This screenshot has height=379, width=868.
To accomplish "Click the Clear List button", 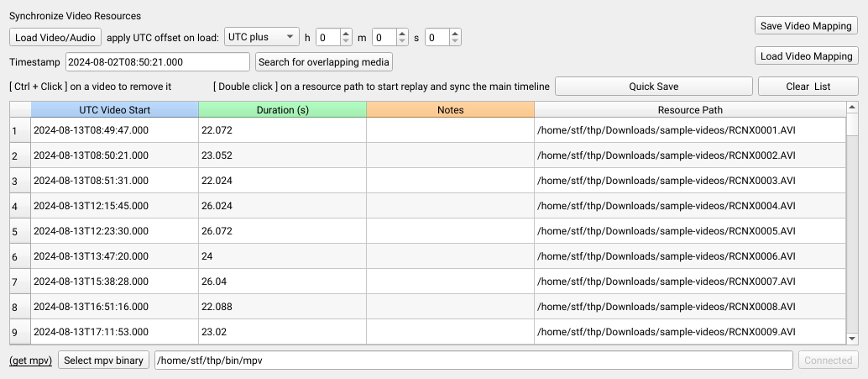I will pos(808,87).
